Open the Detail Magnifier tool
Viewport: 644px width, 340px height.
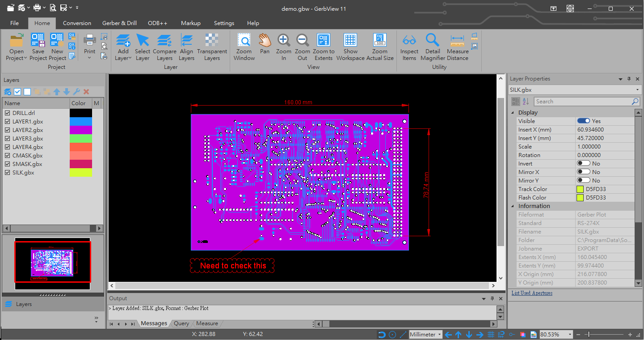click(x=433, y=47)
